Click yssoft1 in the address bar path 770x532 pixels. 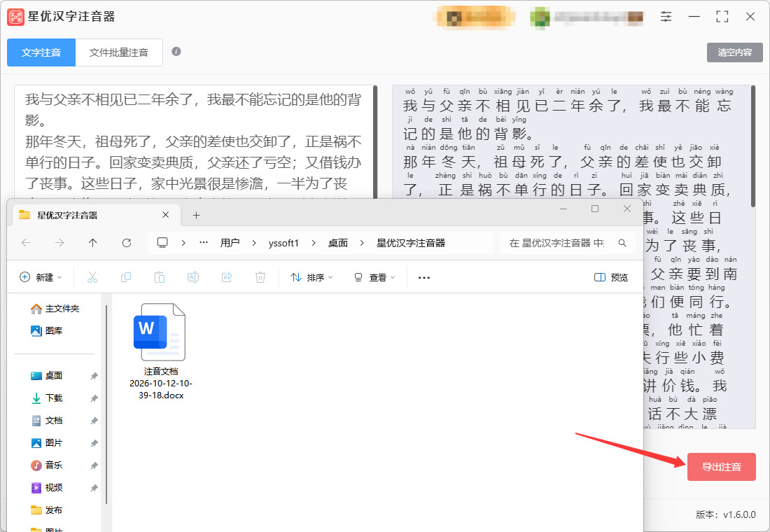(x=283, y=243)
